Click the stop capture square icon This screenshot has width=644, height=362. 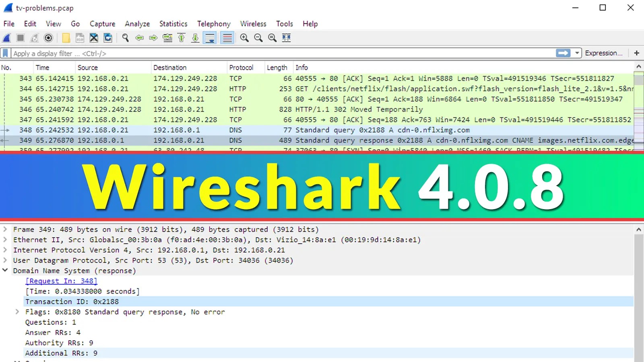21,38
